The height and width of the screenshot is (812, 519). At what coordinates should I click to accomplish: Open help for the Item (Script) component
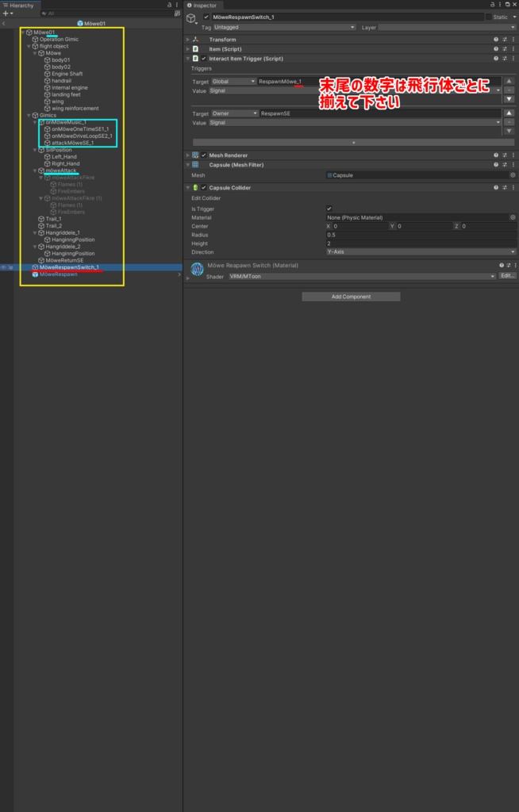pyautogui.click(x=496, y=48)
